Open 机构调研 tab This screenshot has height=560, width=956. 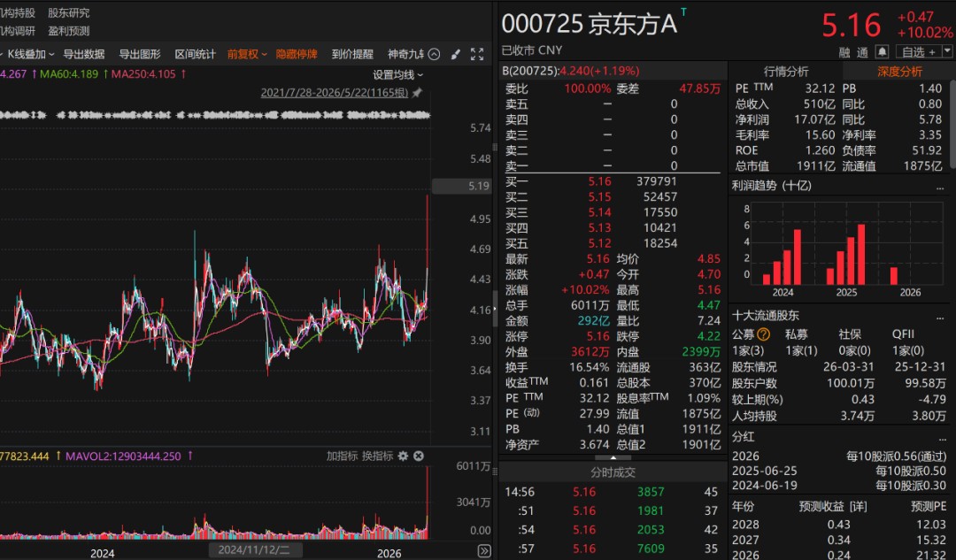pos(17,31)
